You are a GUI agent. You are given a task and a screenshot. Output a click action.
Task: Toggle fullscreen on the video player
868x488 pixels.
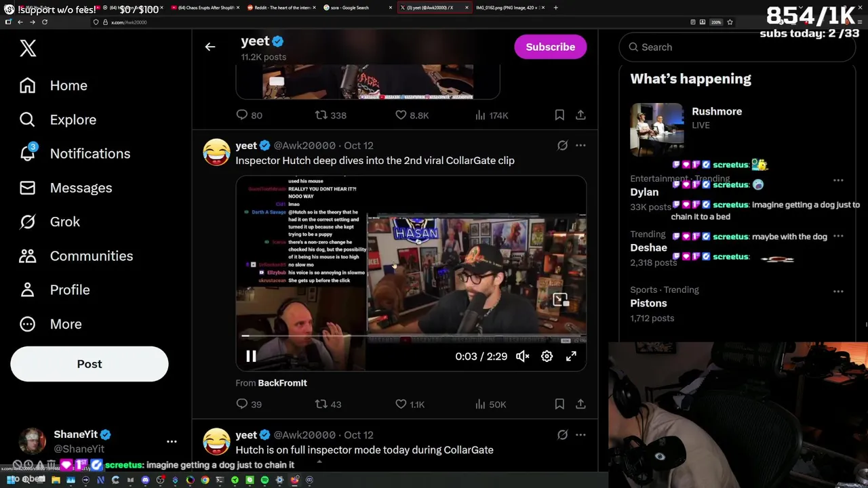pos(571,356)
